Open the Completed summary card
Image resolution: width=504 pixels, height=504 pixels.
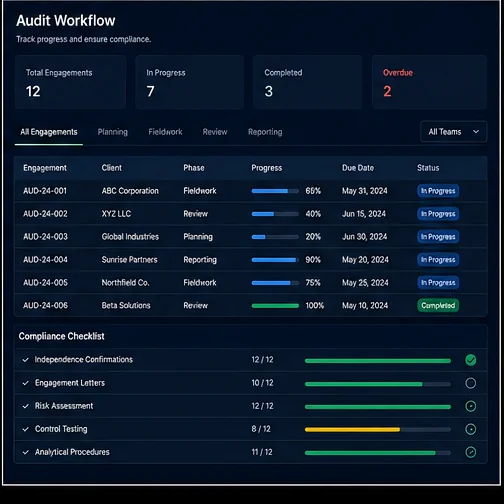point(307,82)
